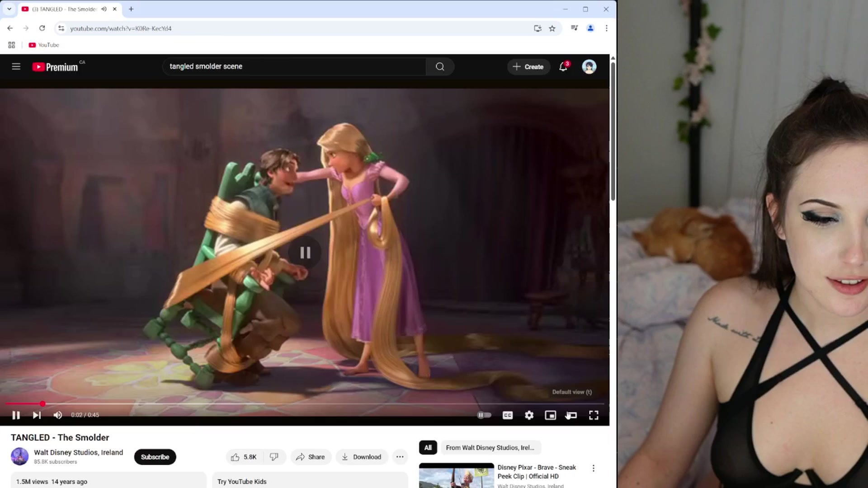Toggle closed captions CC button
The height and width of the screenshot is (488, 868).
[x=508, y=415]
